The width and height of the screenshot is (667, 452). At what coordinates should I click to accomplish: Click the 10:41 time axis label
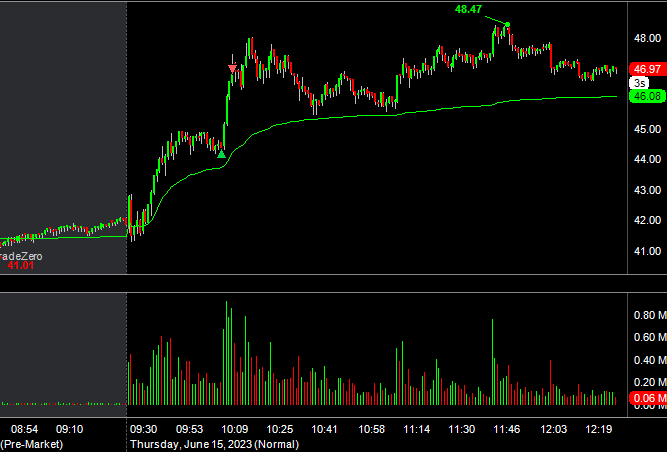click(x=325, y=429)
